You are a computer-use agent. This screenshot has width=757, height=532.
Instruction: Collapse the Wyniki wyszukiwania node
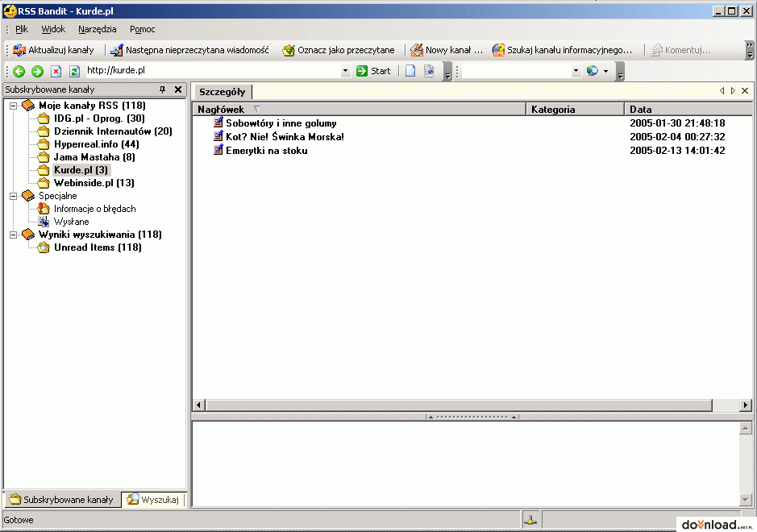14,235
